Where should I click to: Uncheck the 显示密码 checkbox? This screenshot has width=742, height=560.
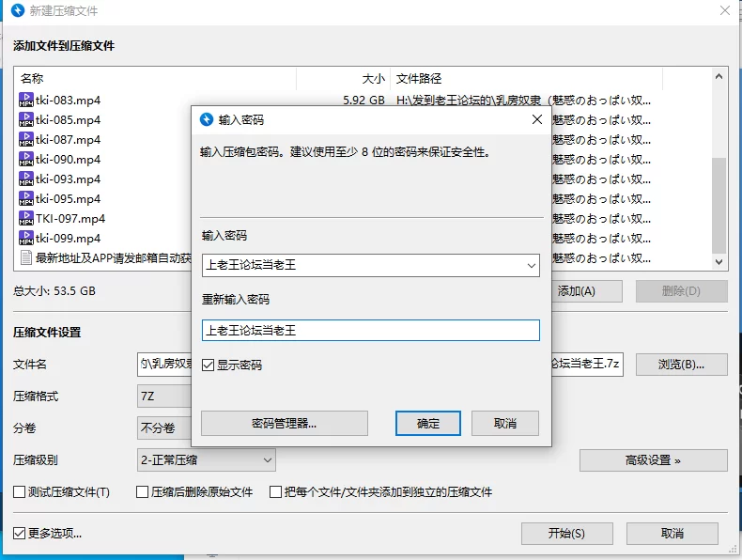[209, 366]
